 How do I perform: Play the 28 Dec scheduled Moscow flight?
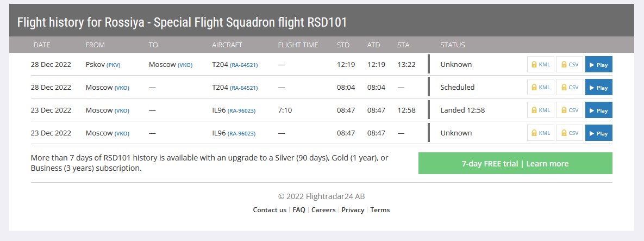pyautogui.click(x=598, y=88)
